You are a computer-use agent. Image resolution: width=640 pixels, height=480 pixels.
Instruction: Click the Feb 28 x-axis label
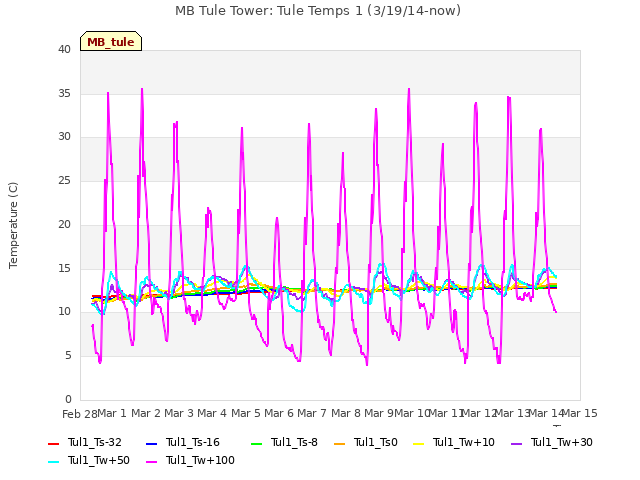(80, 414)
